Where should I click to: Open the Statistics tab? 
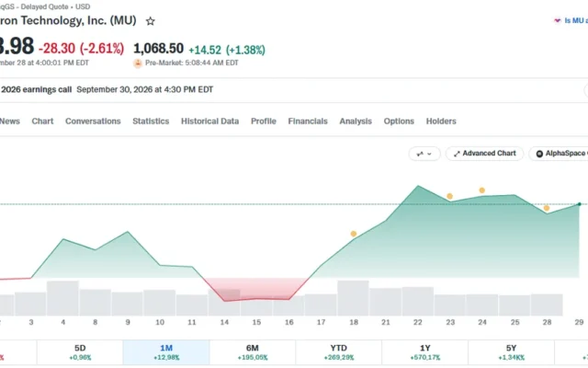click(151, 121)
